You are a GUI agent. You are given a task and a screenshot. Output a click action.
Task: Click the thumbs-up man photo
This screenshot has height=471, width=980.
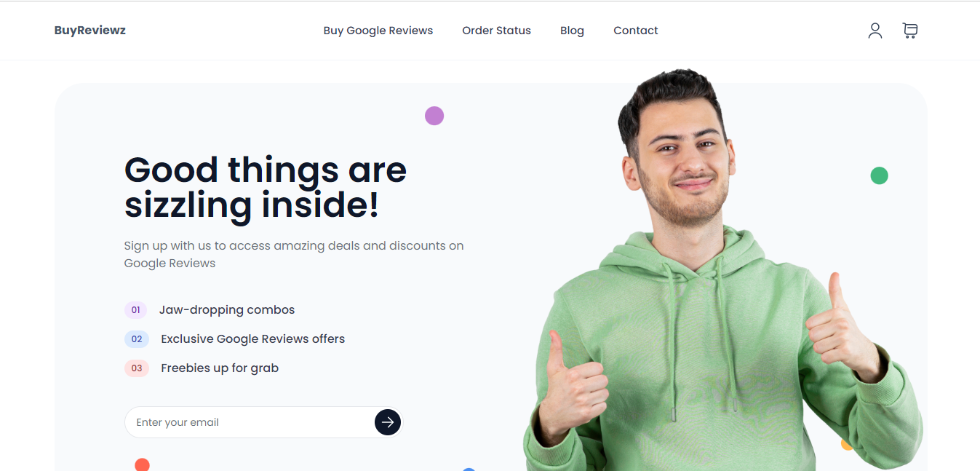[723, 270]
